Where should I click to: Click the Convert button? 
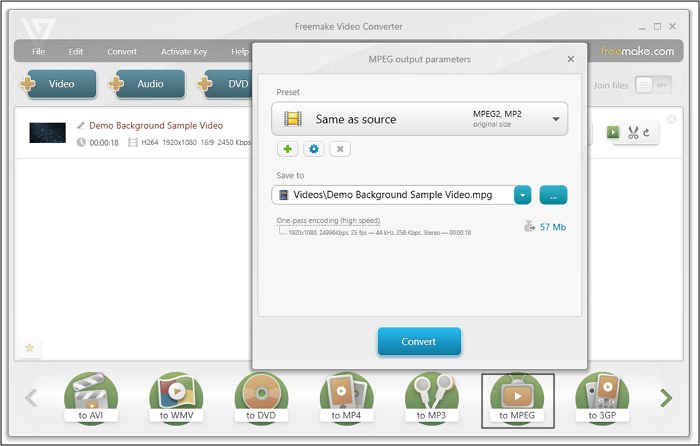pos(419,342)
